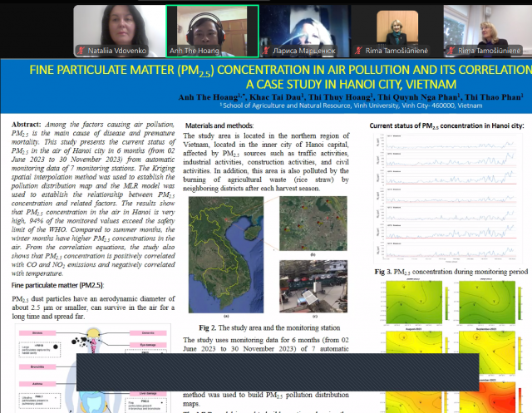Select Rima Tamošiūnienė video with wooden wall backdrop

coord(397,31)
